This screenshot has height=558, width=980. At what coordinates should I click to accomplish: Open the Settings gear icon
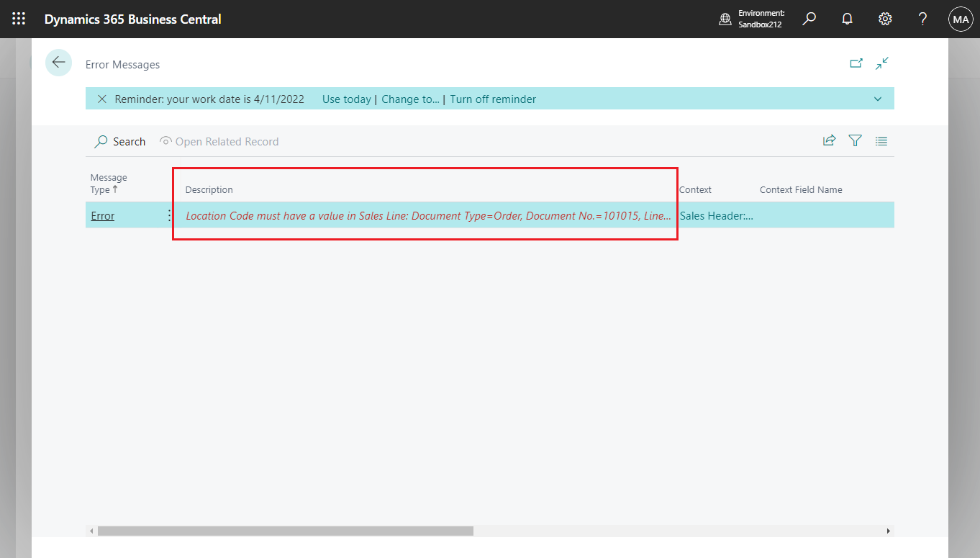(884, 19)
